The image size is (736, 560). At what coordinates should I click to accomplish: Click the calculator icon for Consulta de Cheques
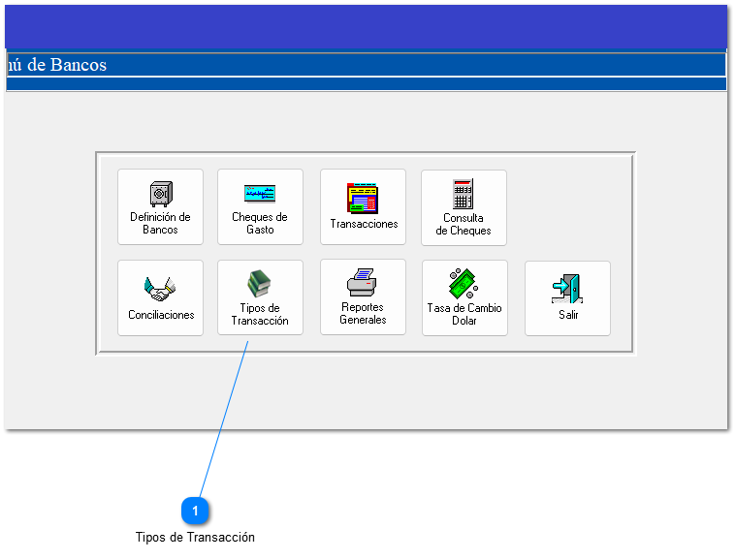(464, 194)
